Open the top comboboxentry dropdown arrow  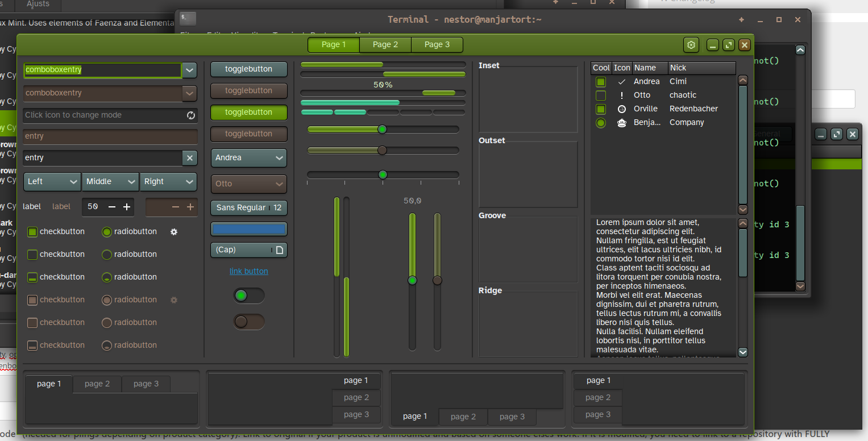click(189, 70)
